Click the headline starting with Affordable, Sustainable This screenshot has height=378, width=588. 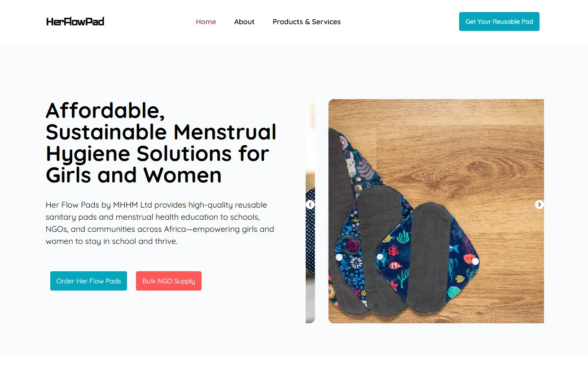(x=161, y=143)
